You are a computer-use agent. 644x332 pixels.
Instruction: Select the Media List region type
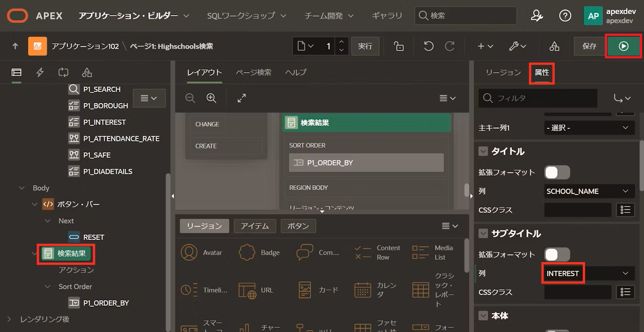pos(433,252)
